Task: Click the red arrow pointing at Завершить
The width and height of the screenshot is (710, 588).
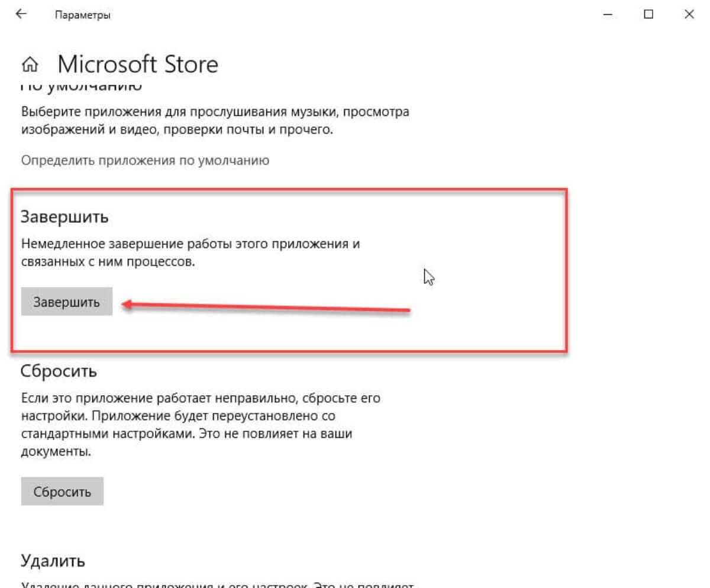Action: (266, 306)
